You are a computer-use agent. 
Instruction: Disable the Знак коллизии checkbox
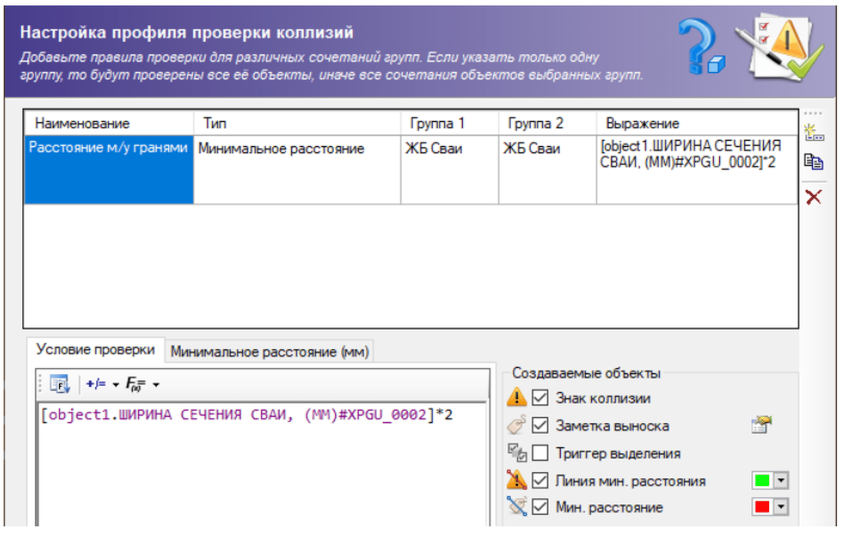point(540,398)
